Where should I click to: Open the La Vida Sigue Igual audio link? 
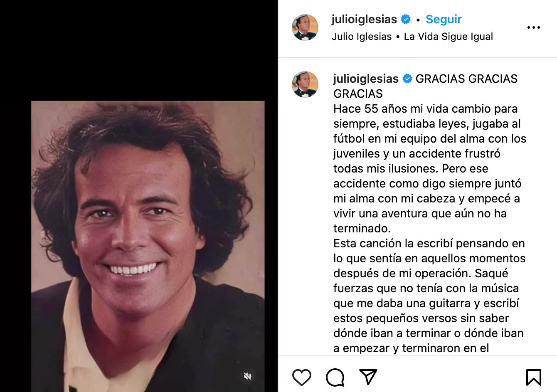[x=448, y=37]
